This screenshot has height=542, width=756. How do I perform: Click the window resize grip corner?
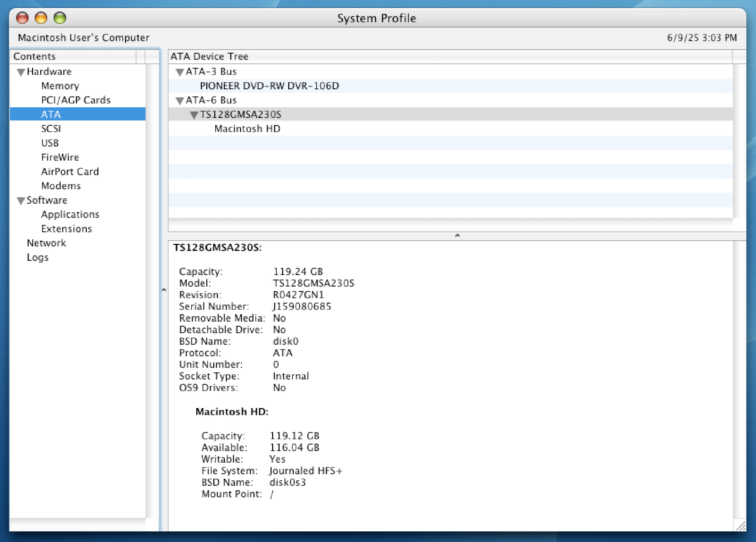click(740, 525)
